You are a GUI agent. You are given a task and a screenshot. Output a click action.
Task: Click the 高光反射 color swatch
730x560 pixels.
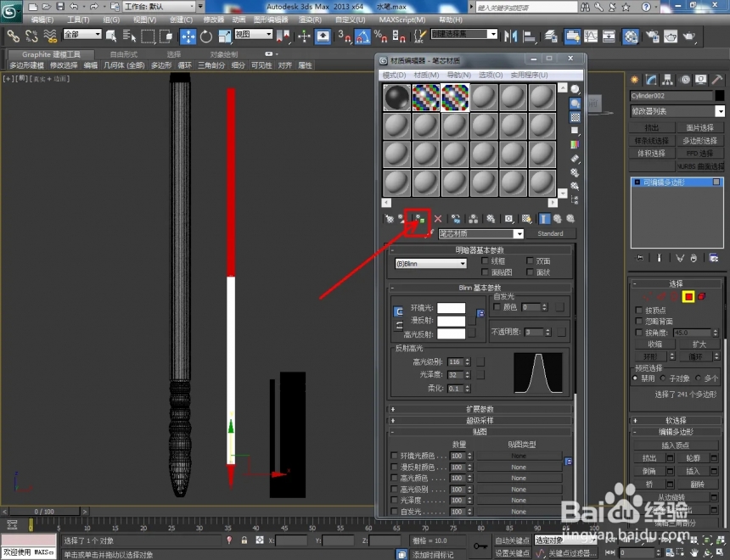[451, 333]
